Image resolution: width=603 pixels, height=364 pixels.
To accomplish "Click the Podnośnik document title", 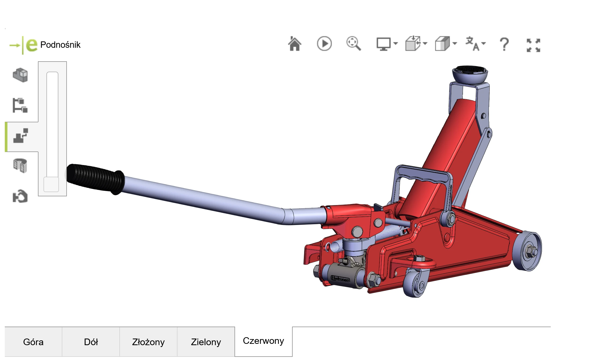I will click(x=60, y=45).
